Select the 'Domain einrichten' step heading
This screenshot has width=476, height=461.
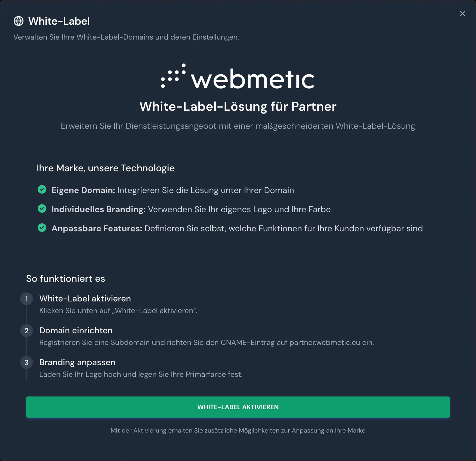tap(76, 330)
